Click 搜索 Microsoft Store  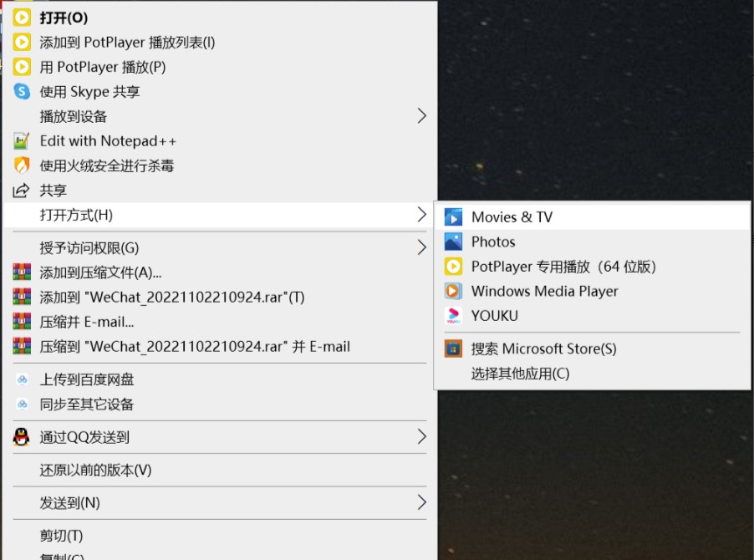(x=543, y=349)
